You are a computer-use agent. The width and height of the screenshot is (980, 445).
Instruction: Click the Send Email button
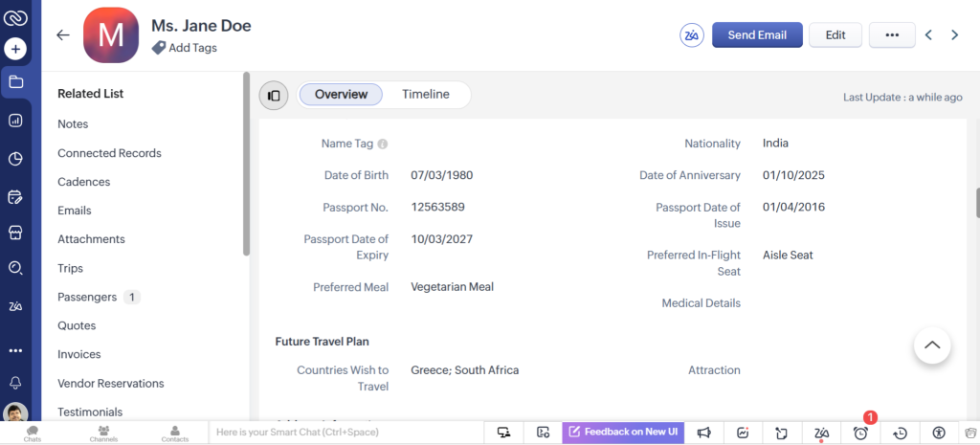pyautogui.click(x=757, y=35)
